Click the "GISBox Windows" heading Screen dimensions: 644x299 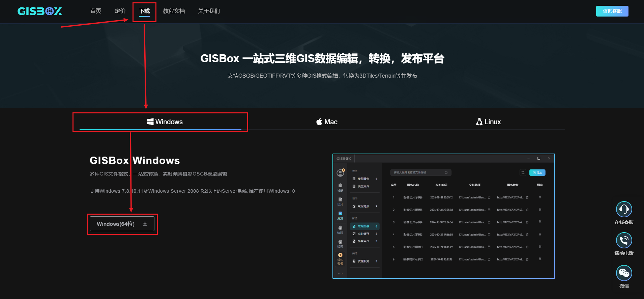click(135, 161)
